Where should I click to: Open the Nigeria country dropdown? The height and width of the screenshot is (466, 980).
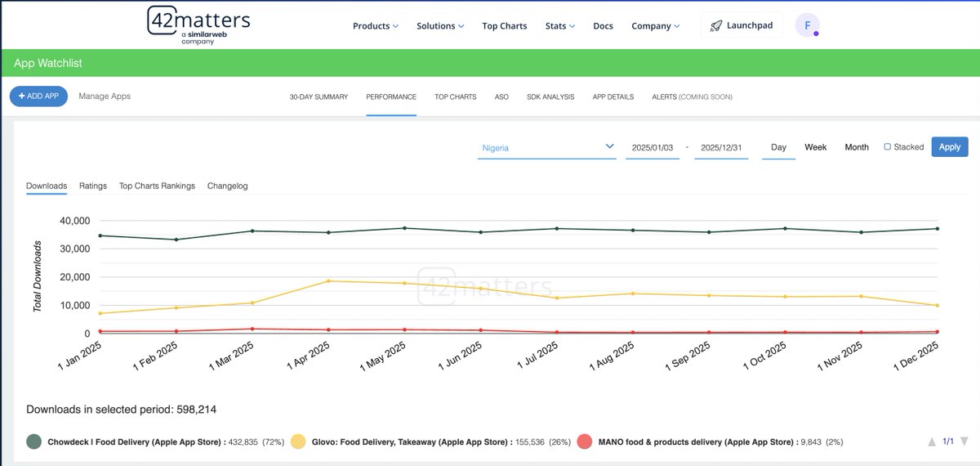(x=547, y=148)
